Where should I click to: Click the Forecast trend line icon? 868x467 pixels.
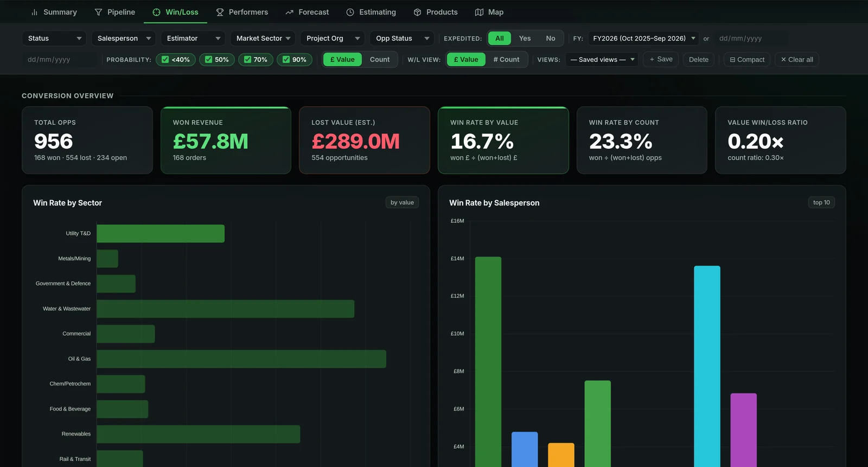[x=289, y=12]
